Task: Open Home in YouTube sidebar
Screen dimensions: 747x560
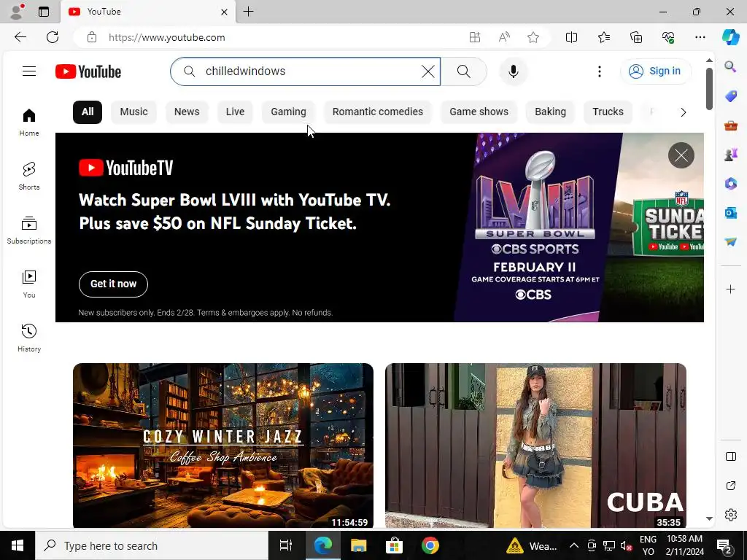Action: [29, 122]
